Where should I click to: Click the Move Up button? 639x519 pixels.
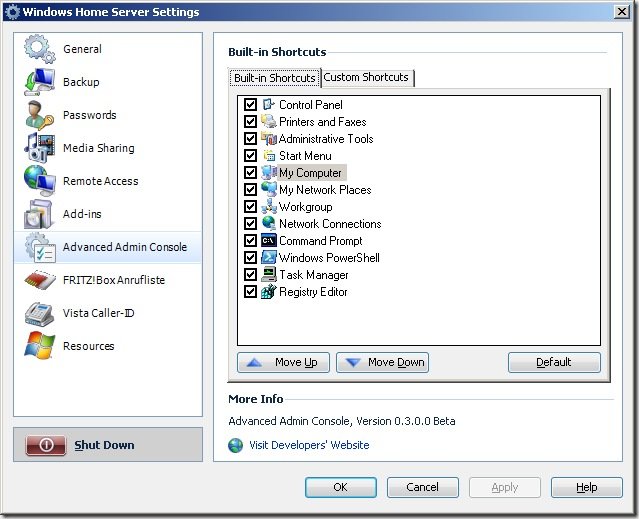coord(283,362)
